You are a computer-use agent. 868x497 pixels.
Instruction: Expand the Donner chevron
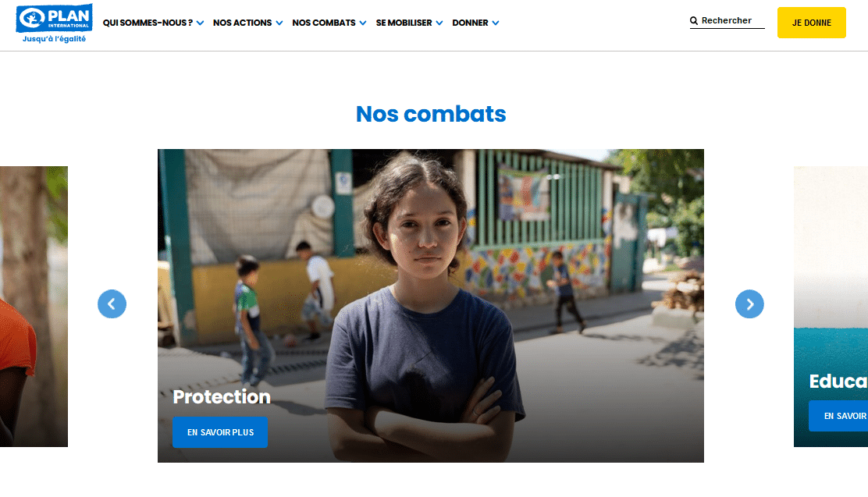pos(496,23)
